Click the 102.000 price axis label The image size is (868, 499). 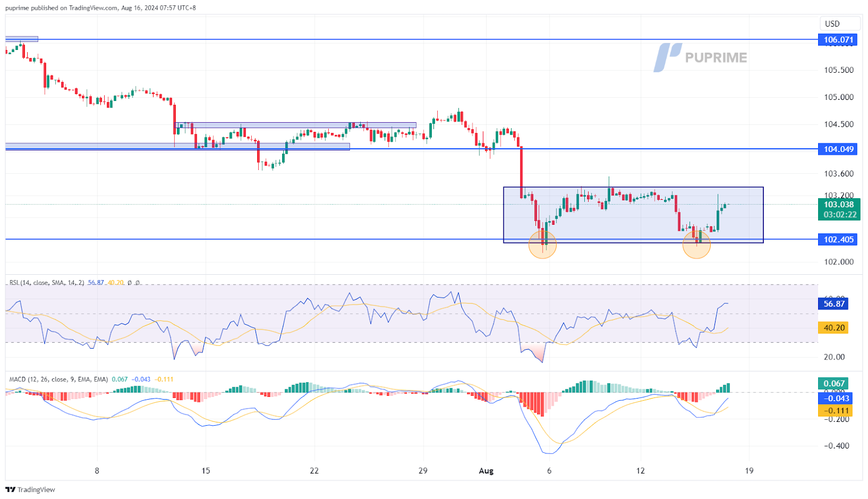(839, 262)
